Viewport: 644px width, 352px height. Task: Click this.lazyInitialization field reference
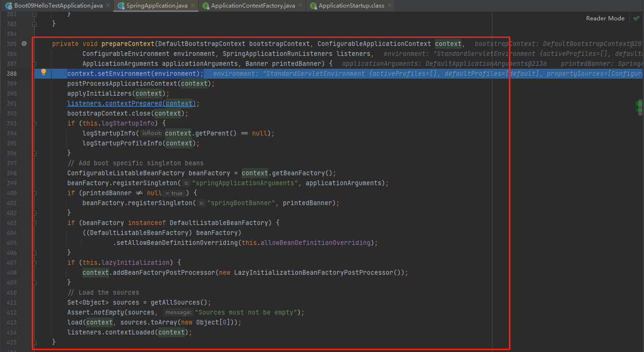tap(126, 262)
